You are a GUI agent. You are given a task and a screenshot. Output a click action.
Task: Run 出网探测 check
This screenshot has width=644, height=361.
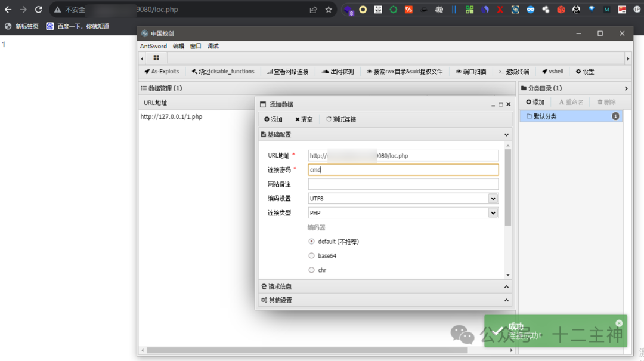(340, 71)
